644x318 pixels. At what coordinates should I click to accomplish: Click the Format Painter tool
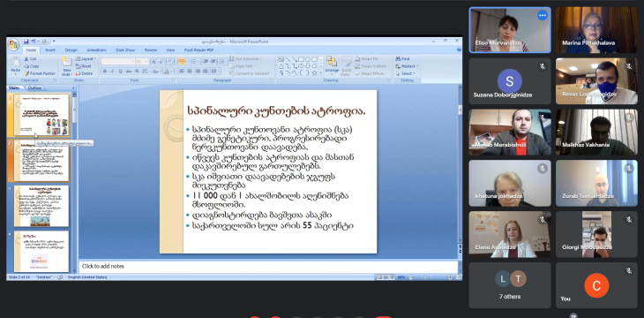[40, 73]
